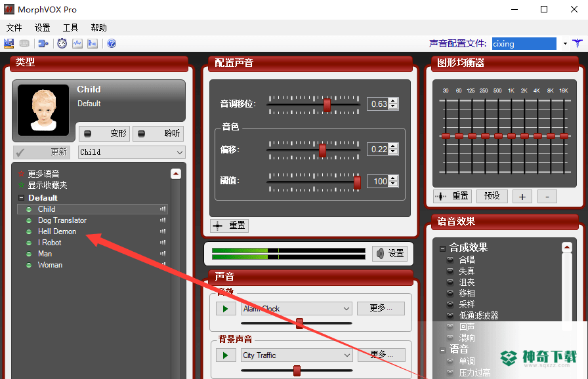Click the Child voice avatar picture
The height and width of the screenshot is (379, 588).
(x=43, y=110)
